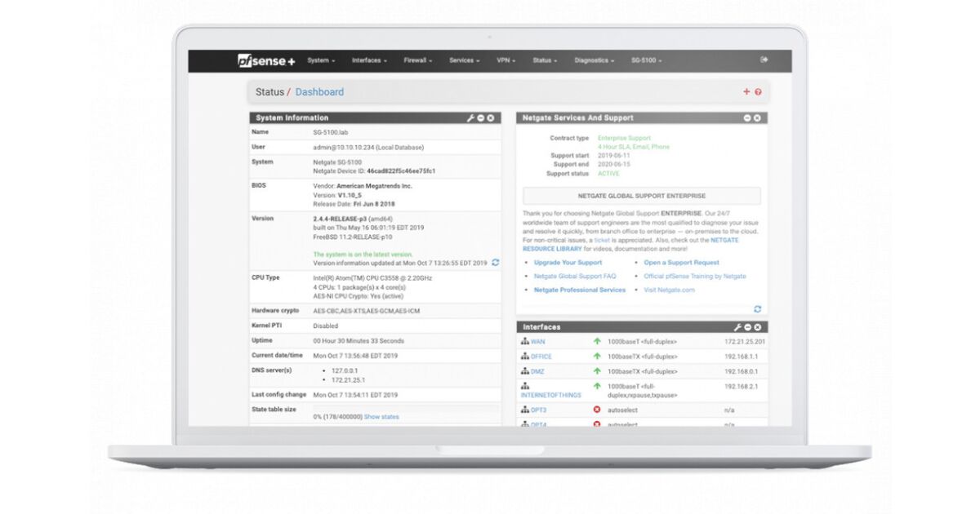This screenshot has width=980, height=514.
Task: Open the dashboard help question mark icon
Action: pyautogui.click(x=758, y=92)
